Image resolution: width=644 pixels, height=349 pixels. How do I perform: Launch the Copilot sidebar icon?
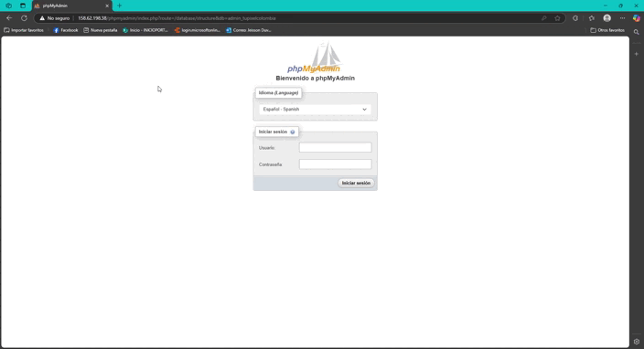(636, 18)
